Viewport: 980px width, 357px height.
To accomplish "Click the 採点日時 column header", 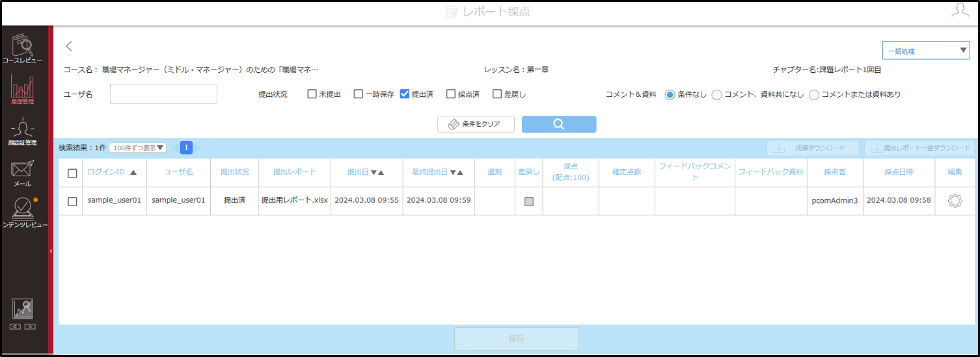I will pos(899,172).
